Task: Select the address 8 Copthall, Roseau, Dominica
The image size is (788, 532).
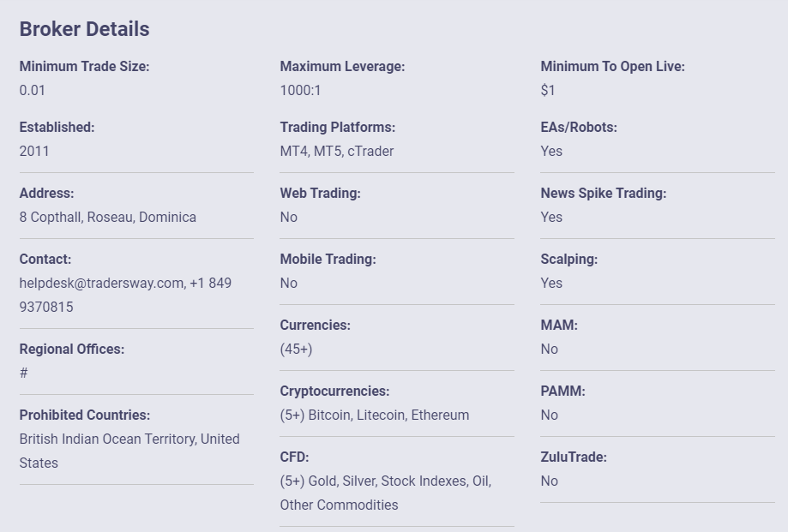Action: 107,217
